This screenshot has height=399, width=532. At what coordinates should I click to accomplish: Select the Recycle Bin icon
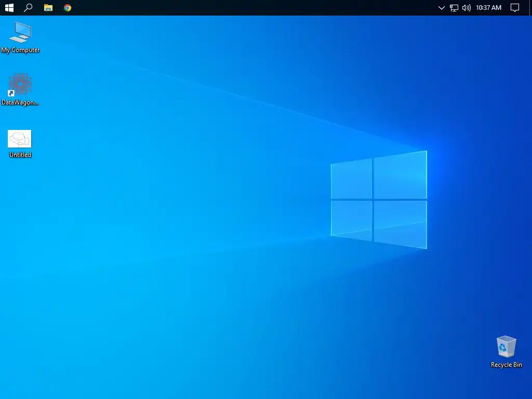(506, 347)
